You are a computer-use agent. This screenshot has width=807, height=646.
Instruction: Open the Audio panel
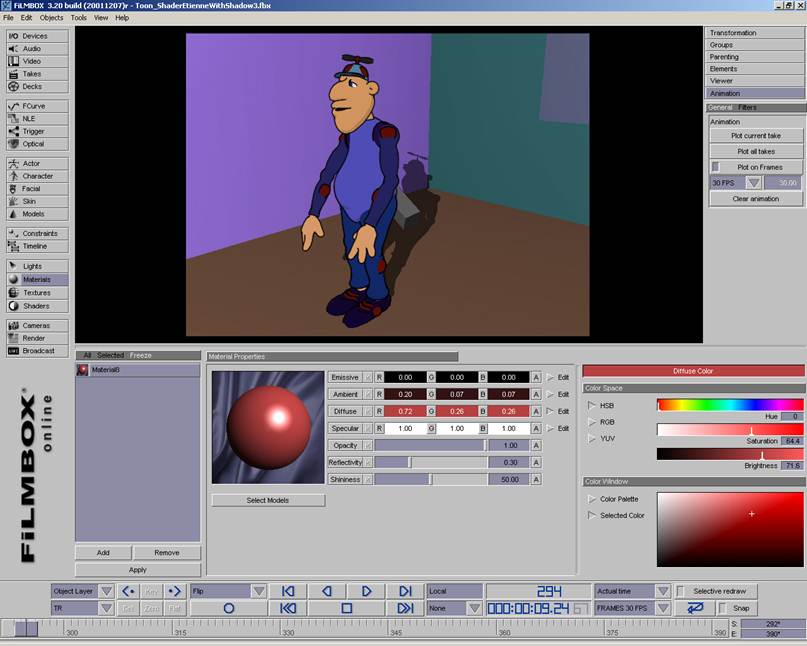(37, 48)
